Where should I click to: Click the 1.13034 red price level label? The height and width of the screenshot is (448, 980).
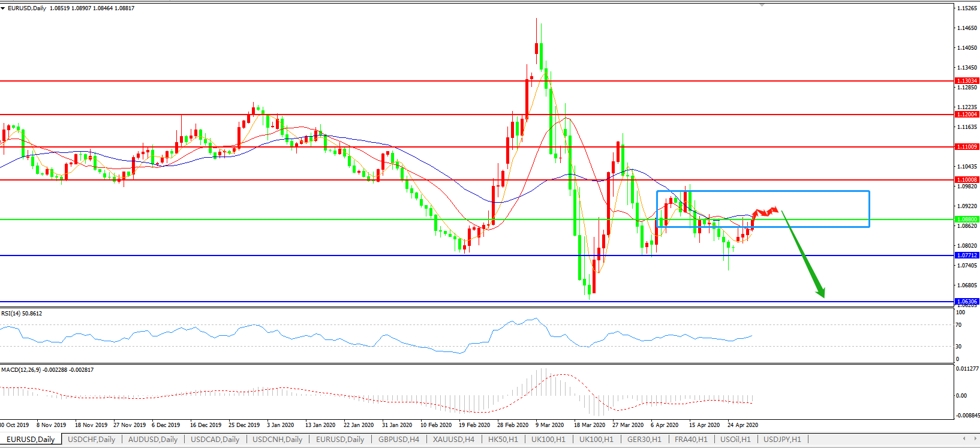point(966,81)
